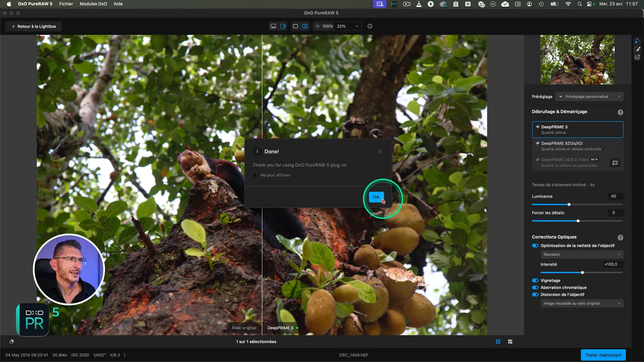Open the DxO PureRAW 5 menu
The height and width of the screenshot is (362, 644).
pos(35,4)
